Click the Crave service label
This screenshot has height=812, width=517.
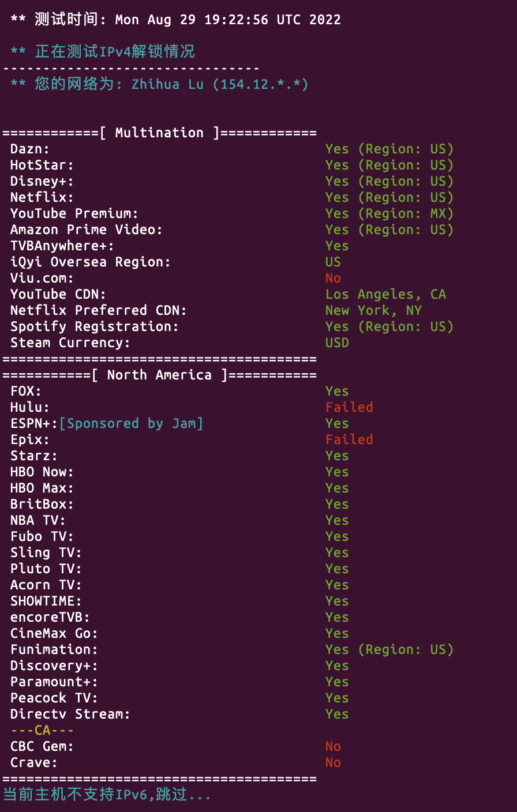34,762
